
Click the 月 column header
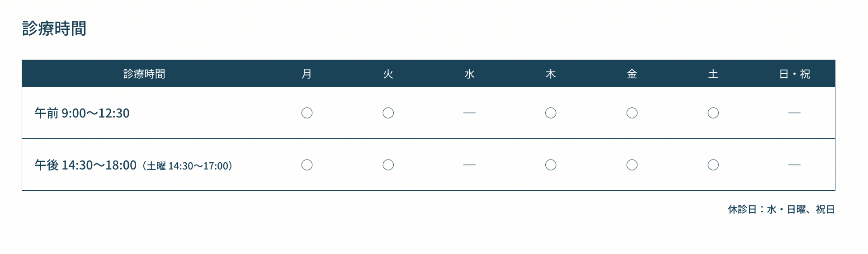point(307,74)
